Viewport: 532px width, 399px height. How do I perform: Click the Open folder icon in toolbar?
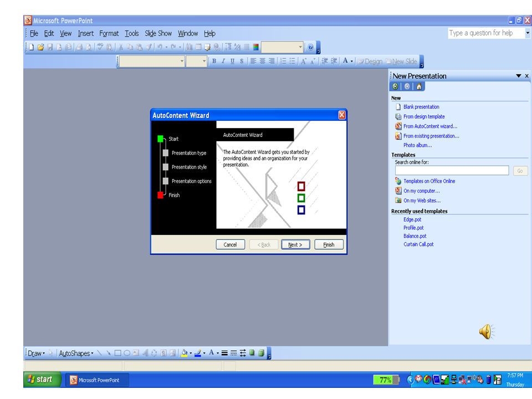pyautogui.click(x=40, y=47)
